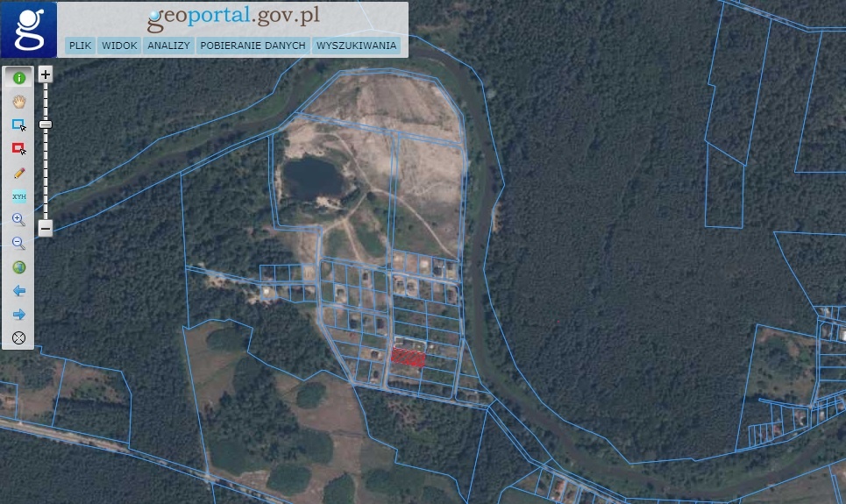Viewport: 846px width, 504px height.
Task: Click the minus zoom button on slider
Action: [x=46, y=228]
